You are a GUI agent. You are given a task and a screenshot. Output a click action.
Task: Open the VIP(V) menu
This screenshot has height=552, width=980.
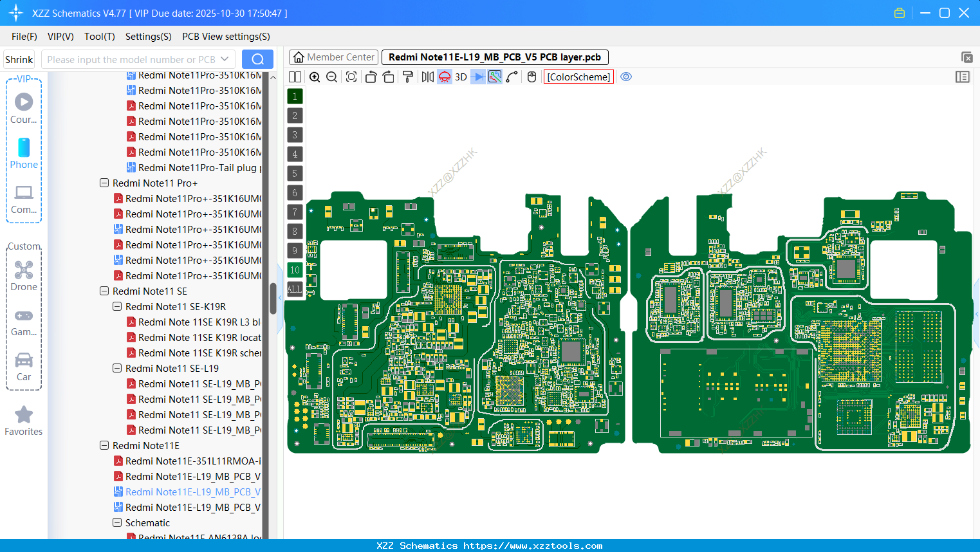[x=60, y=37]
